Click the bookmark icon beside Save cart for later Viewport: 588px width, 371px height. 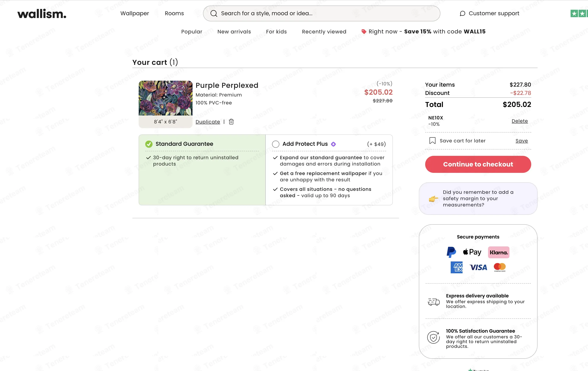432,141
